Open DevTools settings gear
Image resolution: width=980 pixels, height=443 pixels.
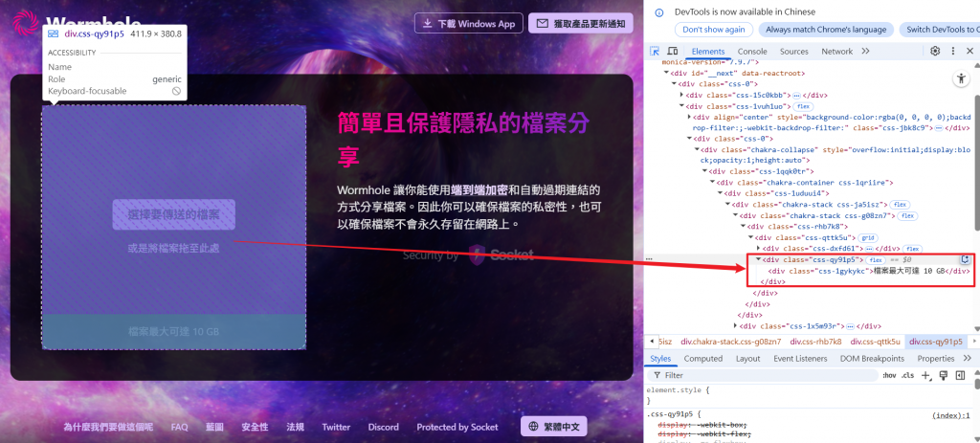pyautogui.click(x=935, y=52)
